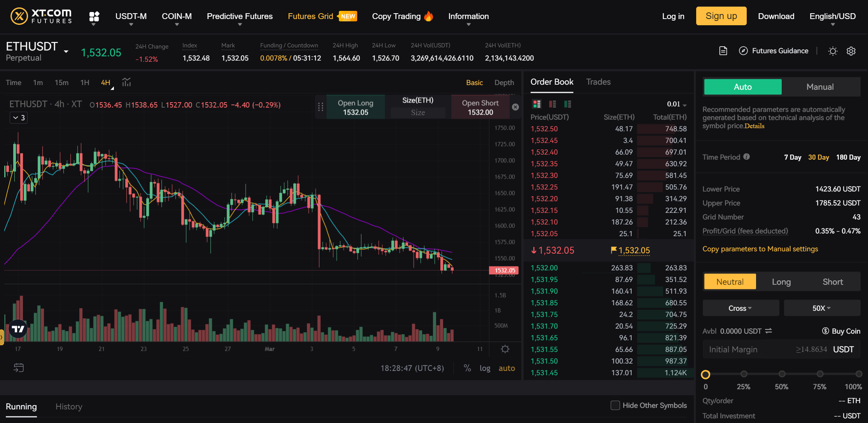Click the compass icon beside Futures Guidance
868x423 pixels.
point(743,51)
